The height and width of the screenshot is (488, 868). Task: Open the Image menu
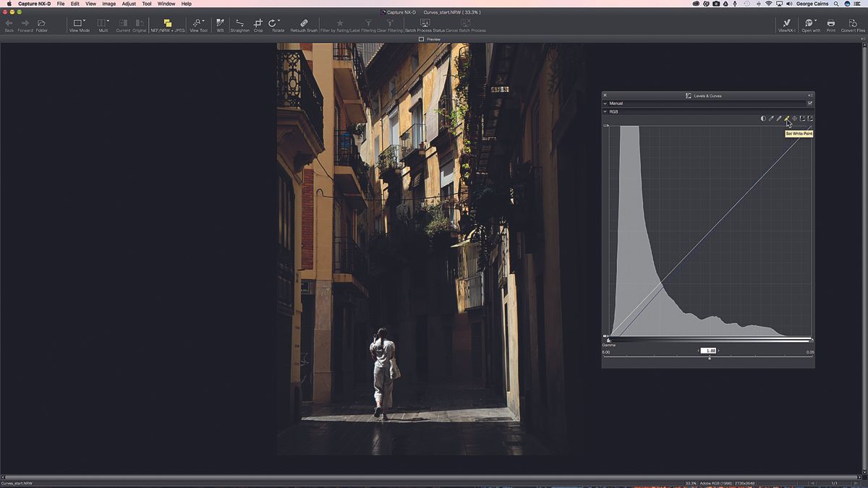tap(109, 4)
